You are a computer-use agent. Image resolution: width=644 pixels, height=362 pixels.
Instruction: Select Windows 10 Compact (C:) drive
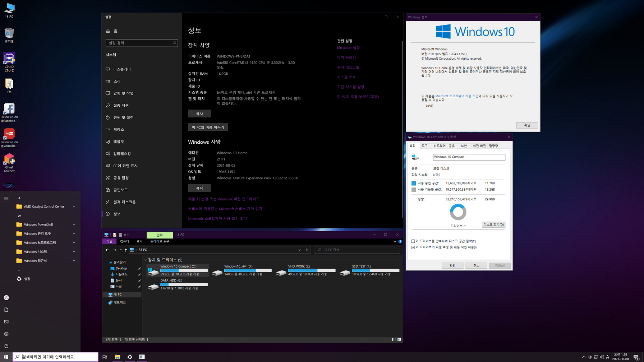pyautogui.click(x=178, y=270)
